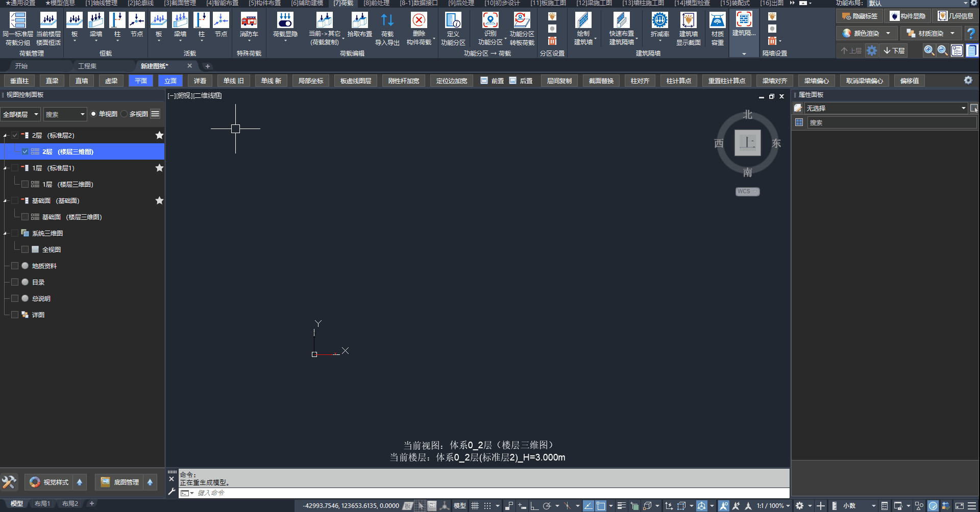Screen dimensions: 980x512
Task: Open the 全部楼层 dropdown
Action: pos(20,114)
